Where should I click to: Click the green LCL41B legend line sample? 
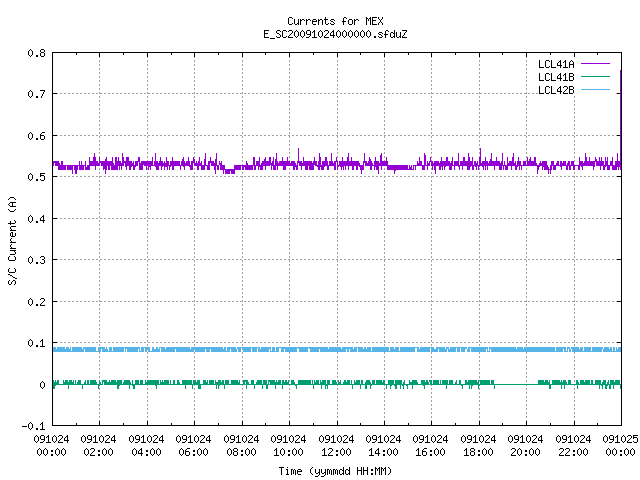(595, 76)
